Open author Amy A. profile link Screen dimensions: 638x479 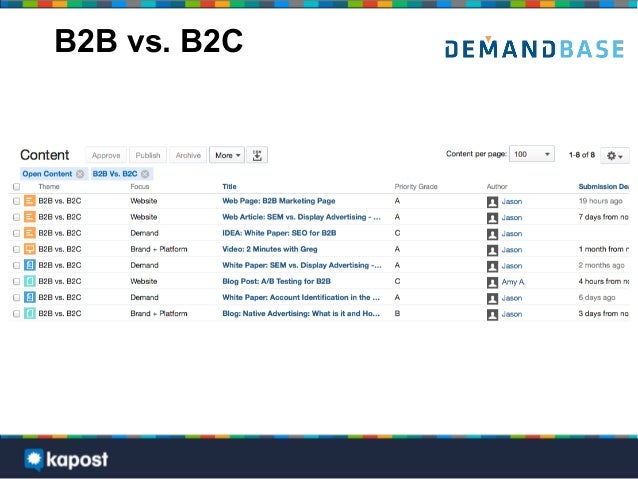click(x=513, y=282)
